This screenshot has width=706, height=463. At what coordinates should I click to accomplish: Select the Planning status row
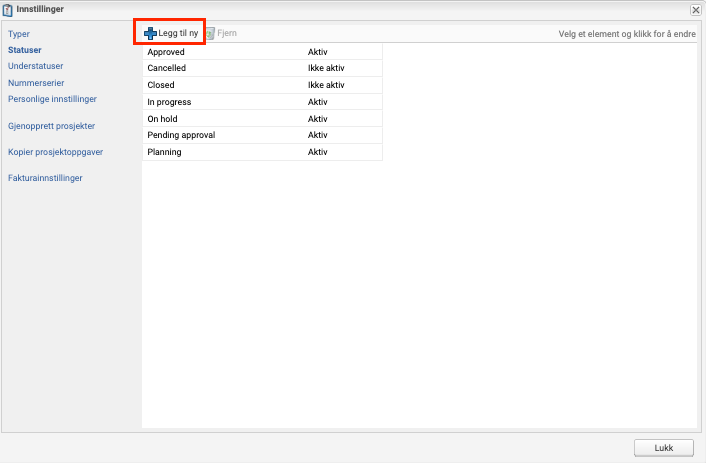click(x=165, y=152)
